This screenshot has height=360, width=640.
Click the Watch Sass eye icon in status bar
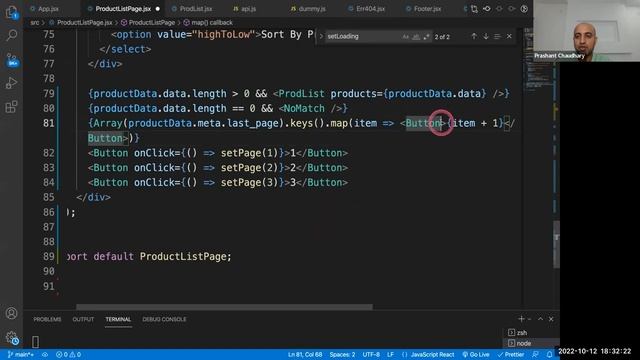[45, 354]
